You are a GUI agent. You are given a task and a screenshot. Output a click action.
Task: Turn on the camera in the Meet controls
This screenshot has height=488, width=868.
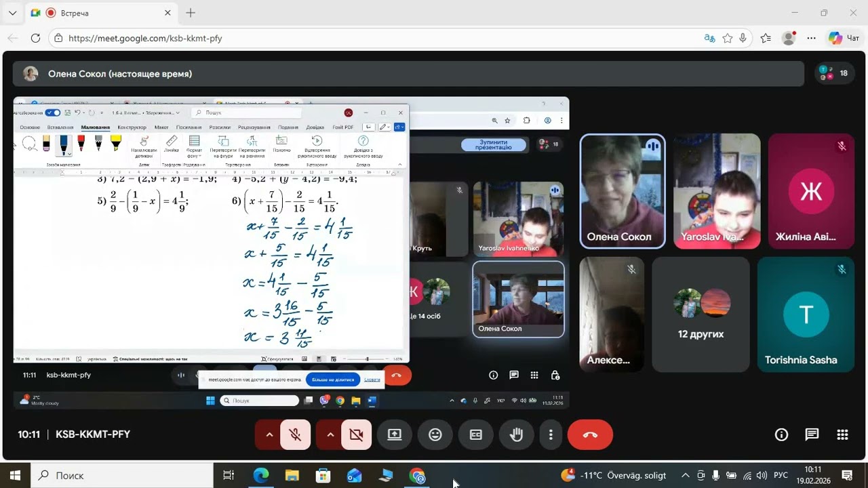357,434
